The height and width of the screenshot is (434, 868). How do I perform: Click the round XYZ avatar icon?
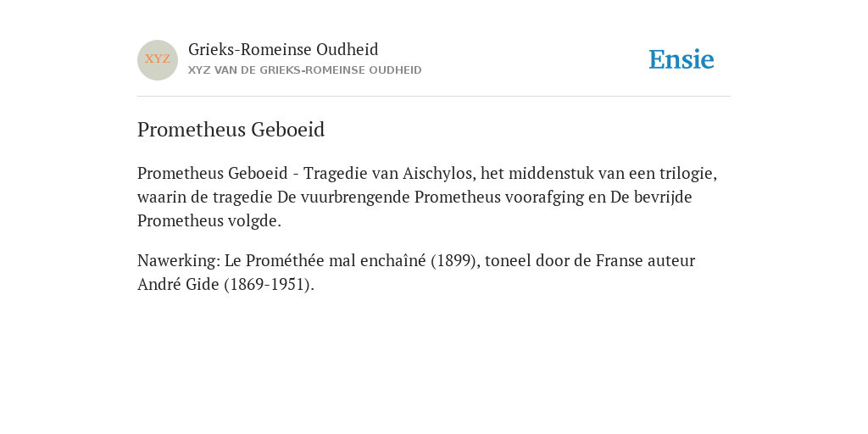point(158,60)
